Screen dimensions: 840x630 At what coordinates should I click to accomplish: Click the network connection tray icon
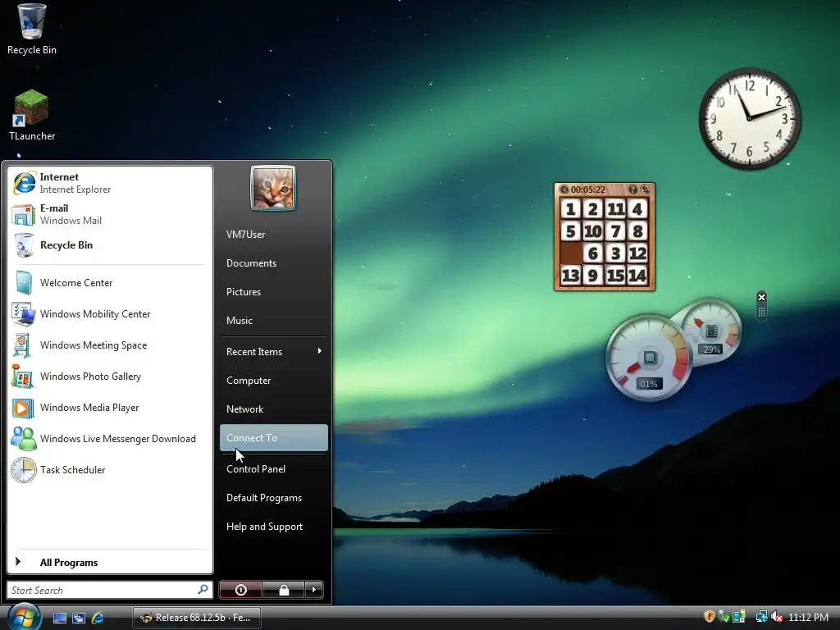[x=762, y=617]
